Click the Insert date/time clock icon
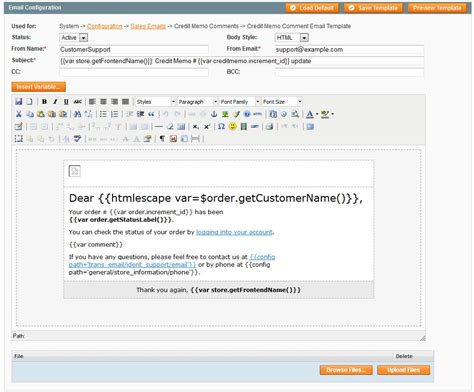Viewport: 474px width, 392px height. point(284,114)
